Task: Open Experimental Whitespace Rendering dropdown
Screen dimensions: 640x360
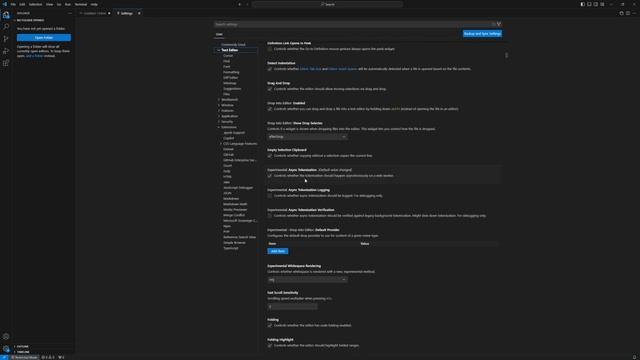Action: pos(307,280)
